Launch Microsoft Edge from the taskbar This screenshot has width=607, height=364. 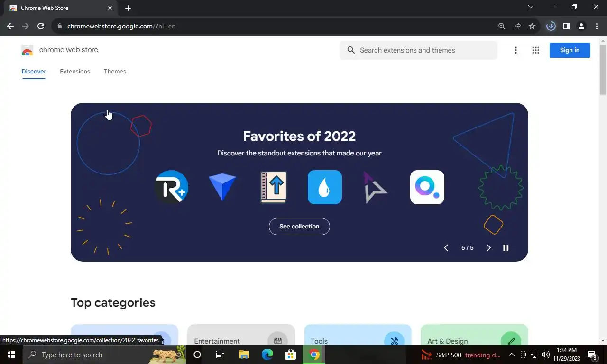267,355
